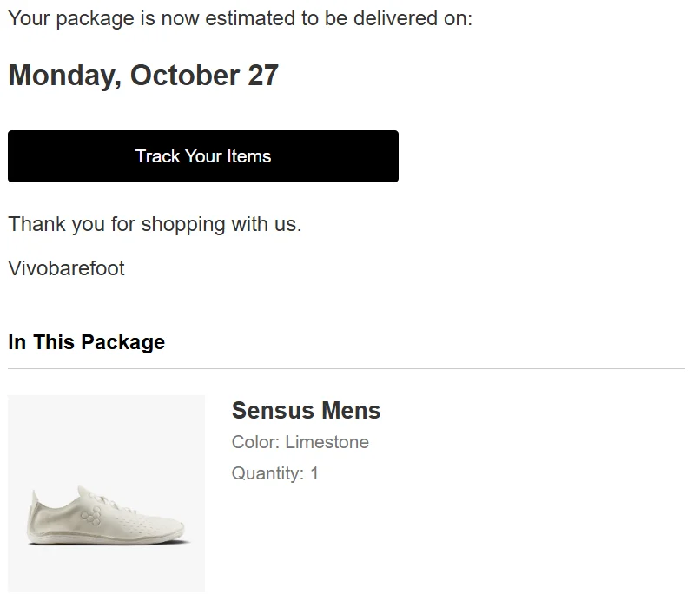Click the Thank you for shopping message

point(155,224)
